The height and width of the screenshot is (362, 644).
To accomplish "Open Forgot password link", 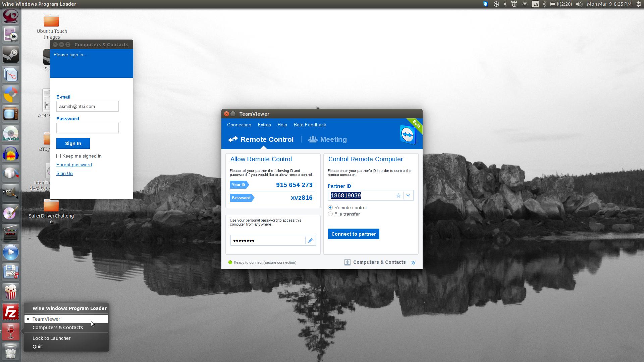I will pos(74,165).
